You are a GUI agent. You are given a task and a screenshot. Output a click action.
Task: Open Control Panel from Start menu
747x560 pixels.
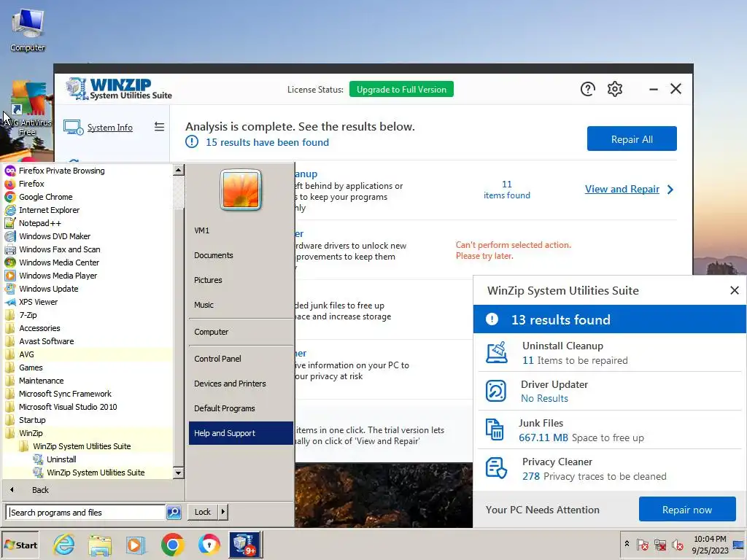pyautogui.click(x=217, y=359)
